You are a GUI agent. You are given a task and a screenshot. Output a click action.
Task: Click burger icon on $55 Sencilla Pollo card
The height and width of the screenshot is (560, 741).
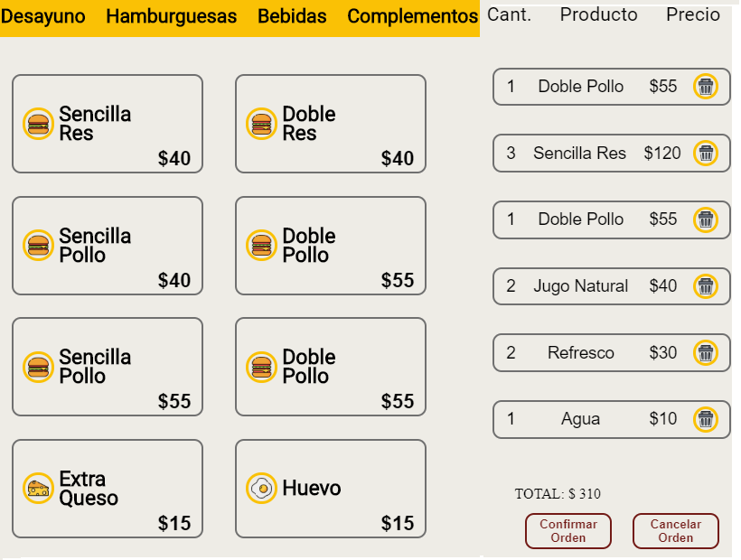[x=38, y=367]
